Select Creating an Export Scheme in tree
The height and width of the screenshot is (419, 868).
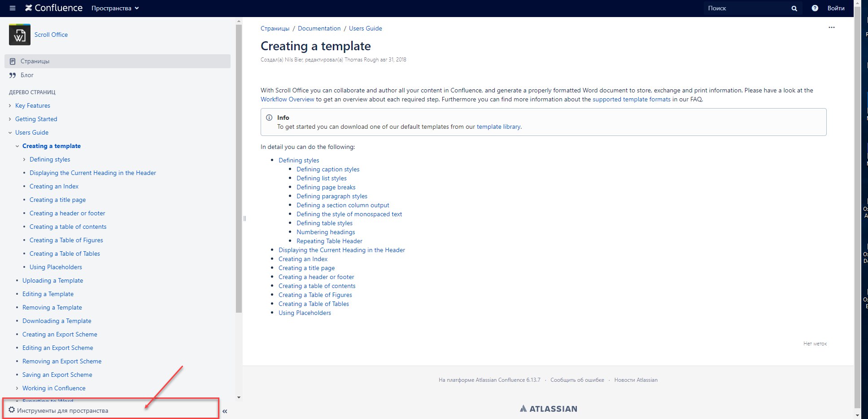(x=60, y=334)
